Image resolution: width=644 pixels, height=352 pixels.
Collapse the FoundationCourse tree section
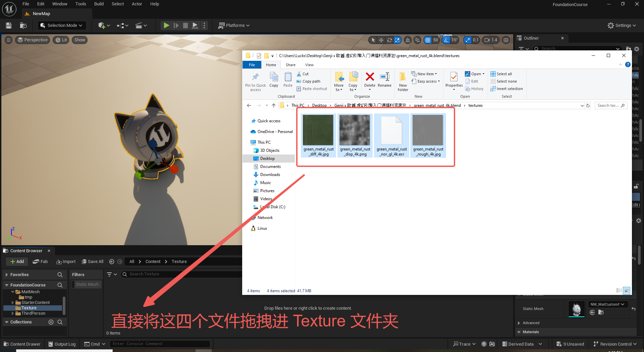[7, 285]
